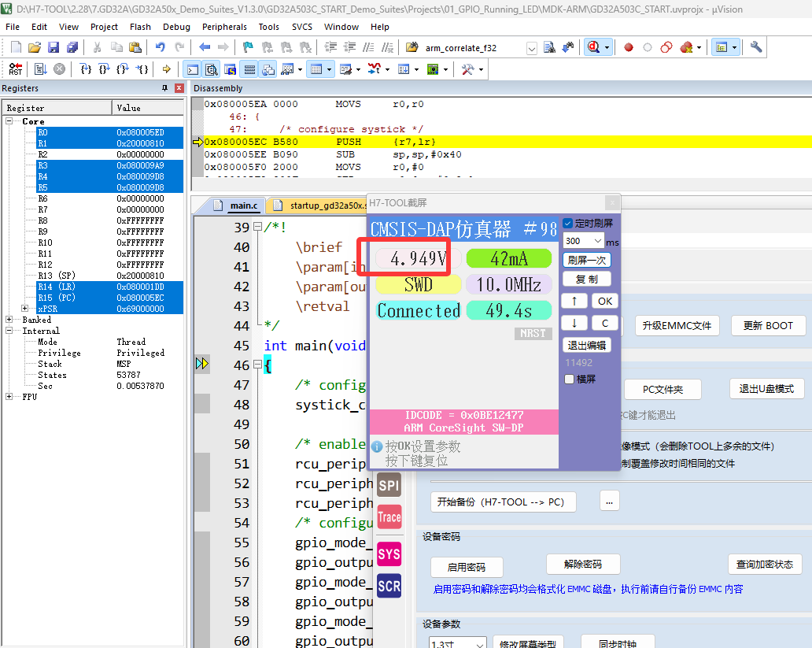Viewport: 812px width, 648px height.
Task: Click the wrench Configuration icon
Action: (x=756, y=47)
